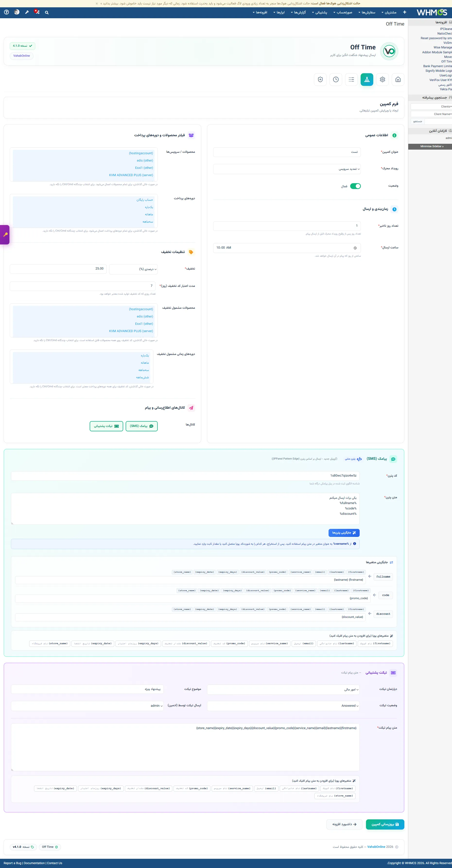452x868 pixels.
Task: Open the discount type dropdown (درصدی)
Action: coord(133,269)
